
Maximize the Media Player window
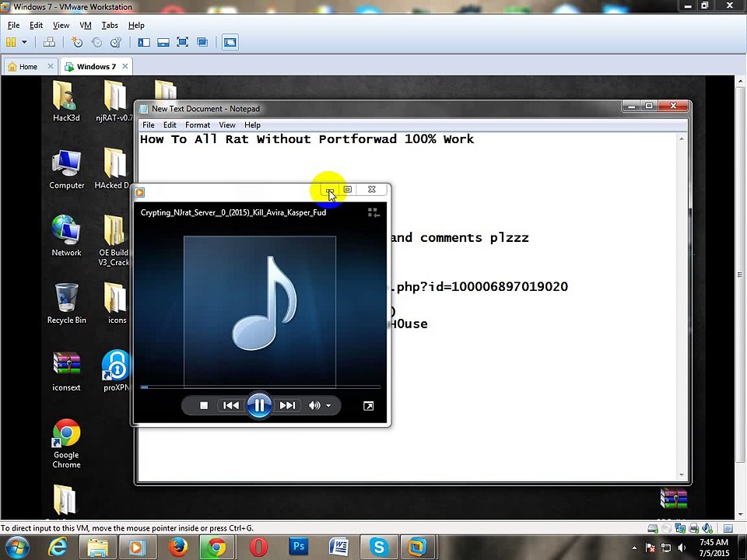pos(348,190)
